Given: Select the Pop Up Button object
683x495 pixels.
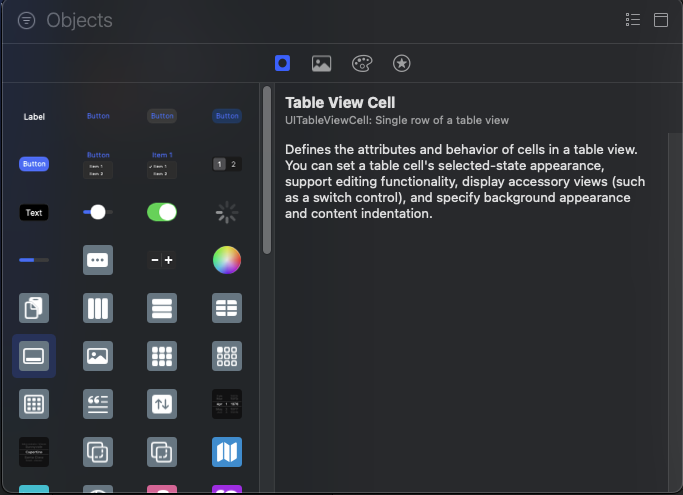Looking at the screenshot, I should click(x=98, y=164).
